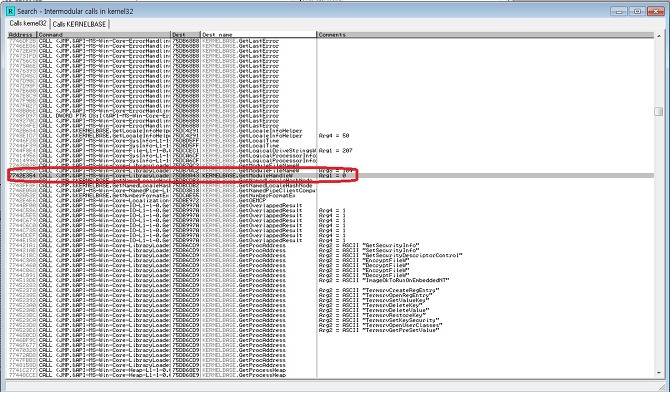Screen dimensions: 670x393
Task: Select the "TermsrvGetKeySecurity" comment
Action: [380, 320]
